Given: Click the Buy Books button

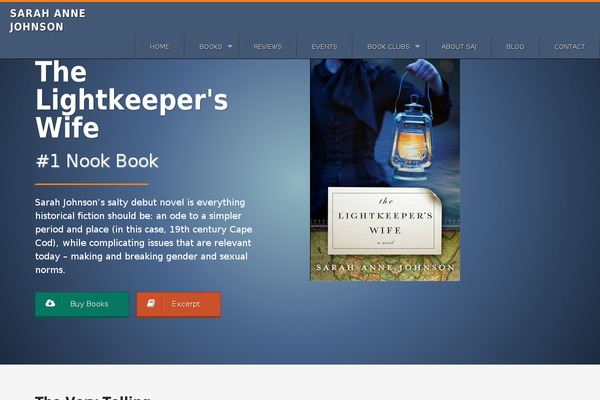Looking at the screenshot, I should pyautogui.click(x=82, y=304).
